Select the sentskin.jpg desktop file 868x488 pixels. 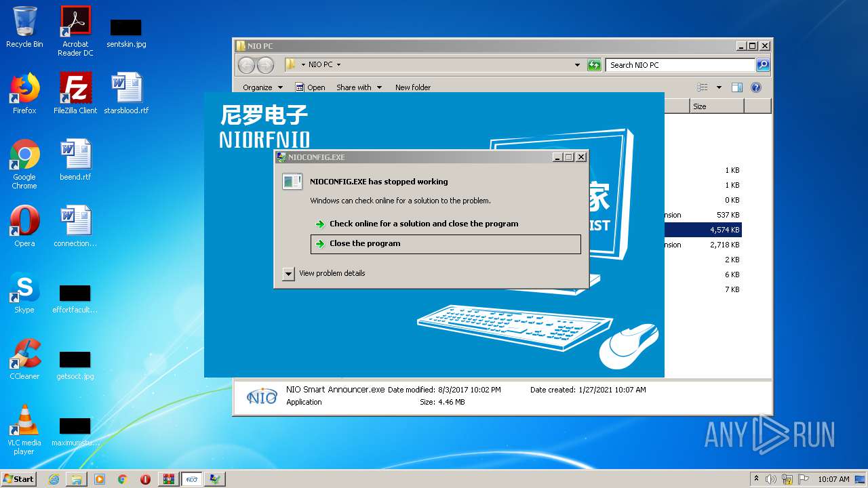coord(126,33)
